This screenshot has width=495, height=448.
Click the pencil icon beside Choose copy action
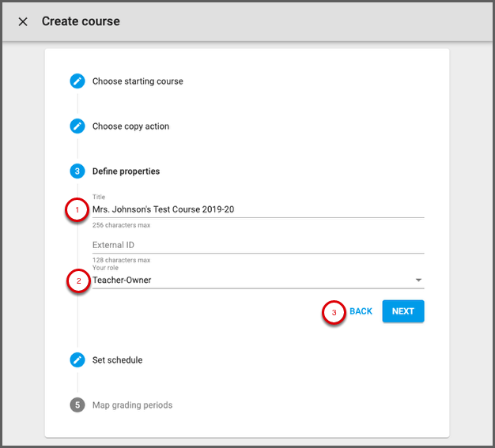77,126
